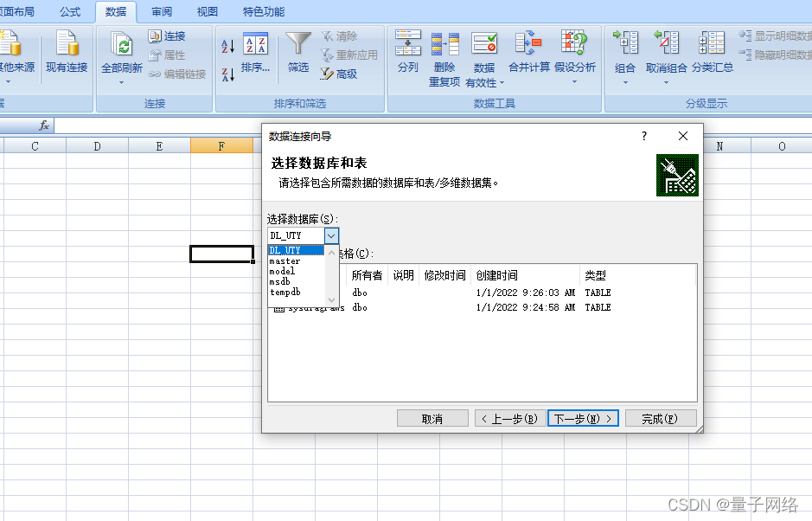Click the dropdown list scroll up arrow
This screenshot has width=812, height=521.
(331, 253)
